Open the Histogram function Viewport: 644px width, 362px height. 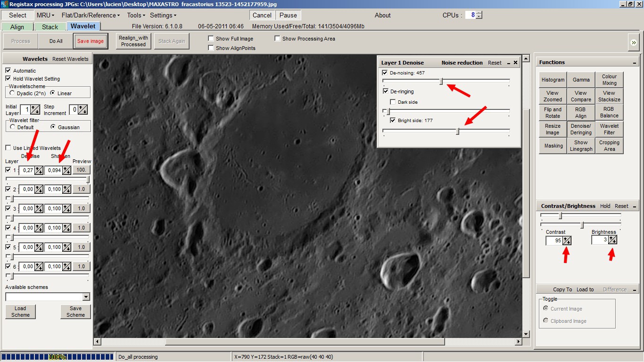click(x=553, y=80)
